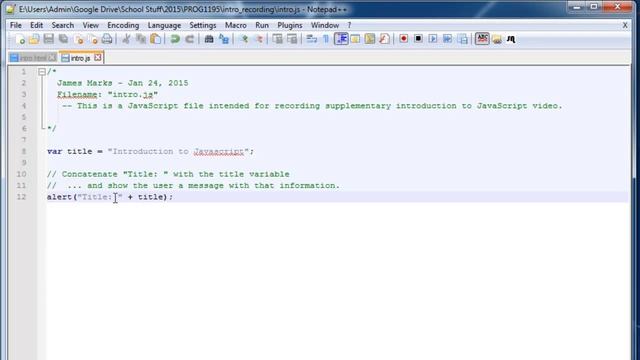640x360 pixels.
Task: Open the ? help menu
Action: coord(349,25)
